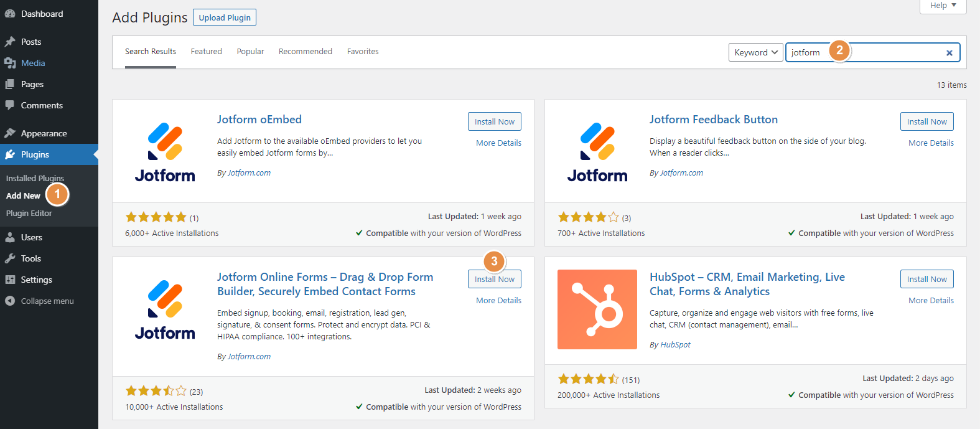
Task: Open More Details for Jotform oEmbed
Action: [498, 143]
